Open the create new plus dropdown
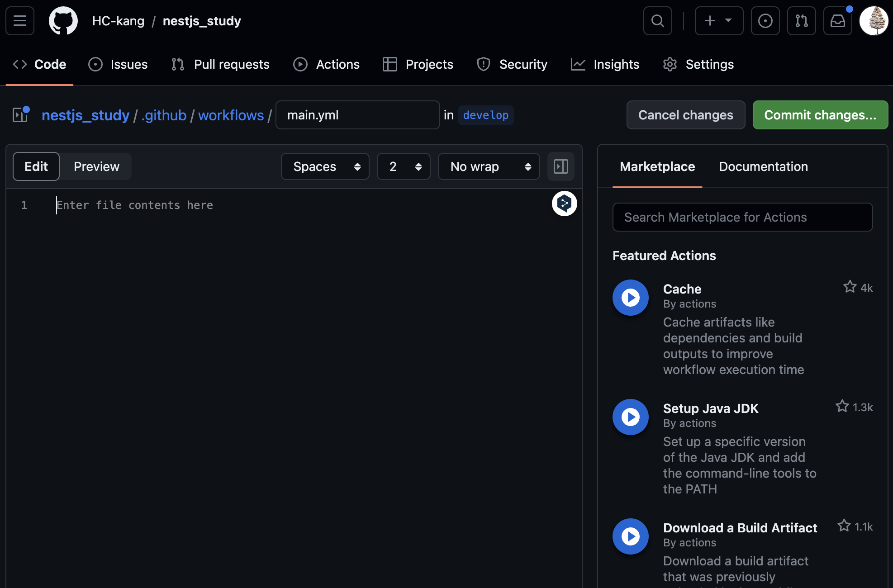This screenshot has height=588, width=893. tap(719, 21)
